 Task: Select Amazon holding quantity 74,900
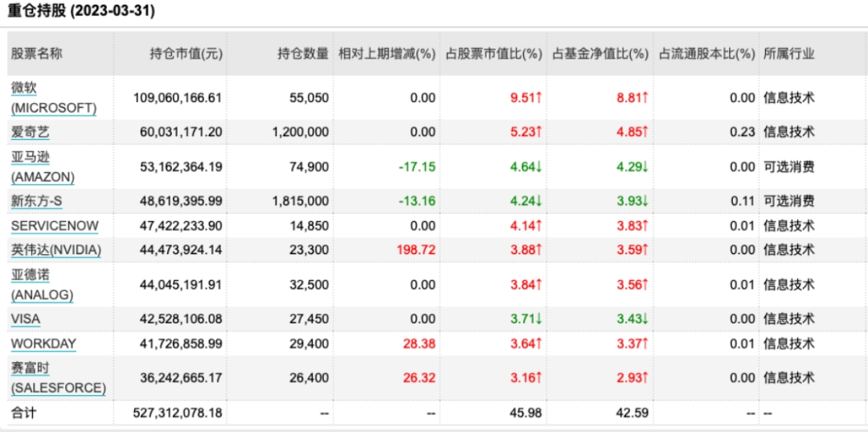[x=309, y=167]
